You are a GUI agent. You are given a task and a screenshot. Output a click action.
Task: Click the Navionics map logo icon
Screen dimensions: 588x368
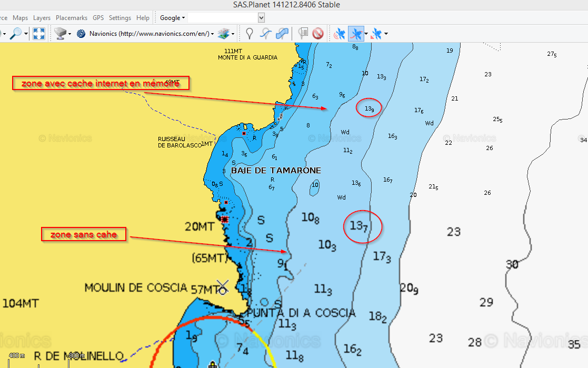pyautogui.click(x=81, y=34)
